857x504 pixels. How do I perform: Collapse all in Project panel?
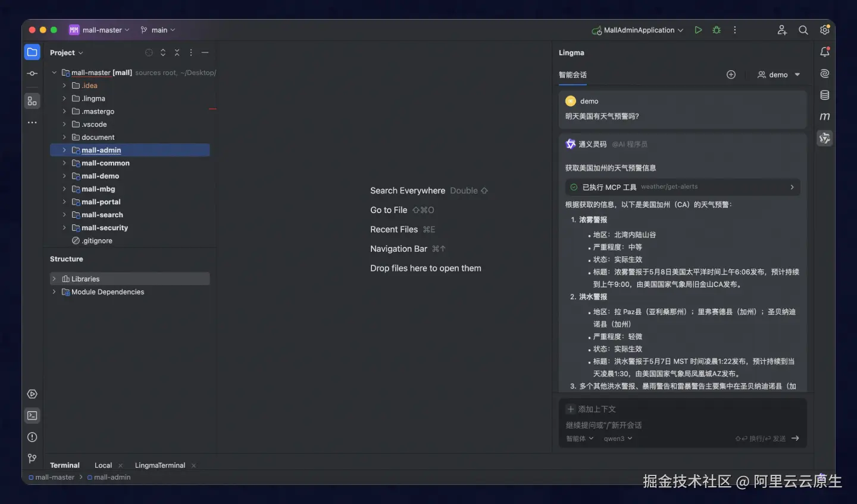coord(177,52)
